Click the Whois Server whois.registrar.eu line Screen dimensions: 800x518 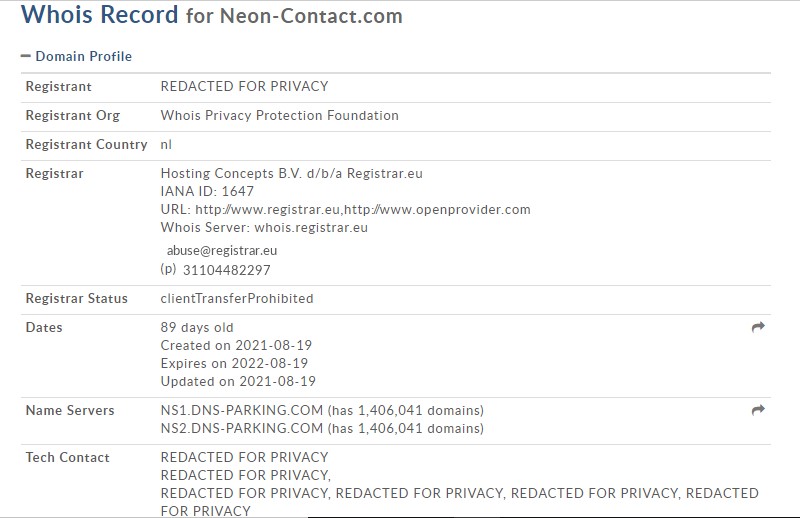tap(264, 227)
